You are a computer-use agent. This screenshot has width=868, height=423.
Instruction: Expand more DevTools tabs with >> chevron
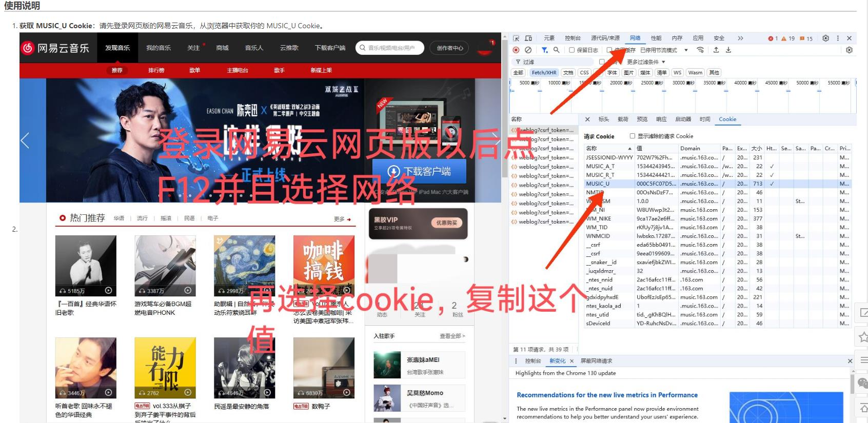coord(740,38)
